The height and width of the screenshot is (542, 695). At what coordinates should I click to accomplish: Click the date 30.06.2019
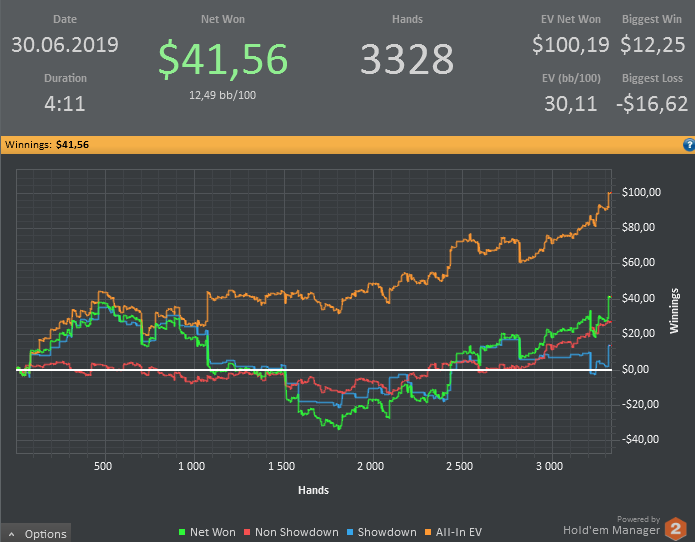coord(65,45)
